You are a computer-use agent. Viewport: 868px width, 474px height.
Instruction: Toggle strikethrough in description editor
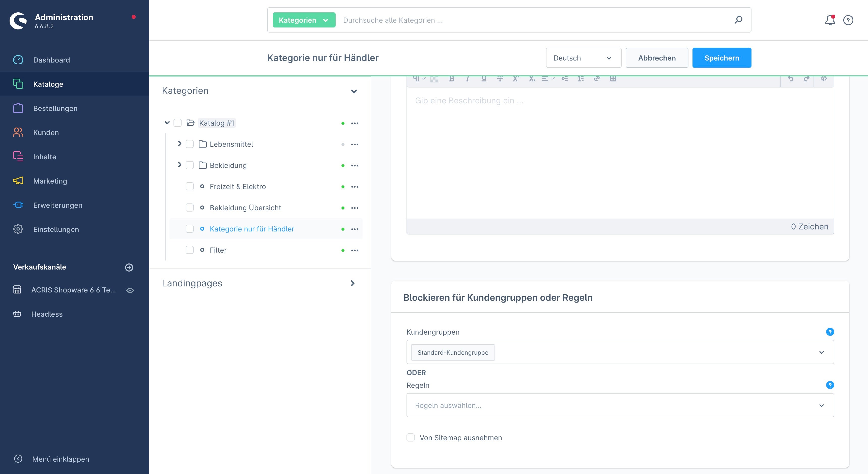(x=500, y=79)
